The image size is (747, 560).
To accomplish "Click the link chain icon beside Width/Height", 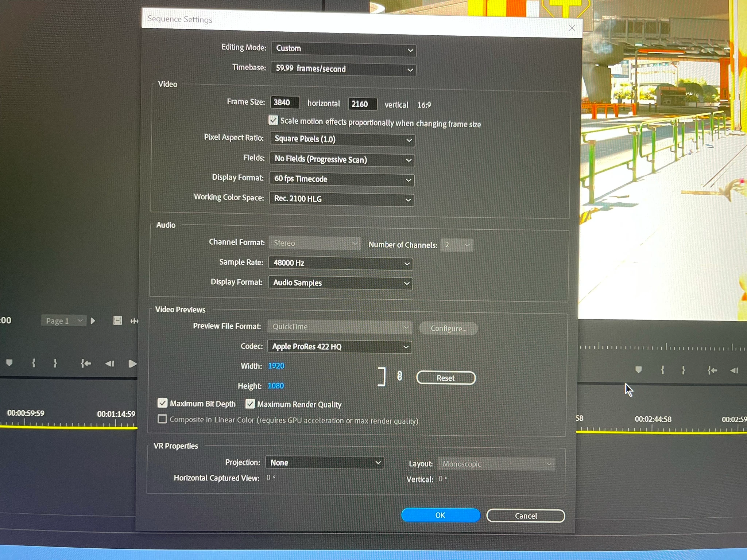I will [x=399, y=376].
